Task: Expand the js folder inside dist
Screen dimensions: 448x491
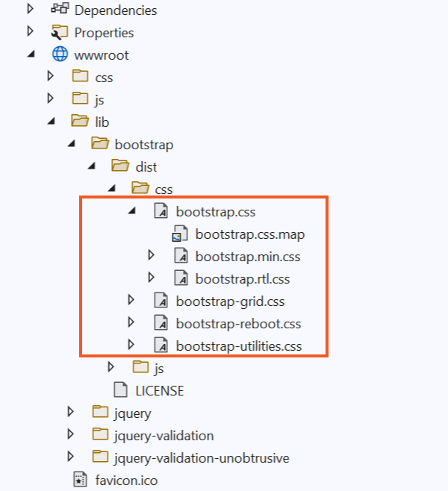Action: click(111, 366)
